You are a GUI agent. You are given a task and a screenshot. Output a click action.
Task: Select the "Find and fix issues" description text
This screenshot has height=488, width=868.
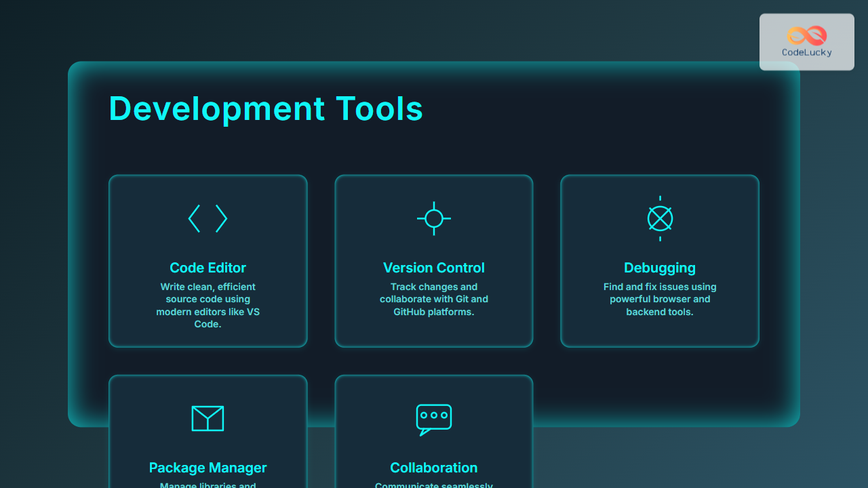(x=660, y=299)
